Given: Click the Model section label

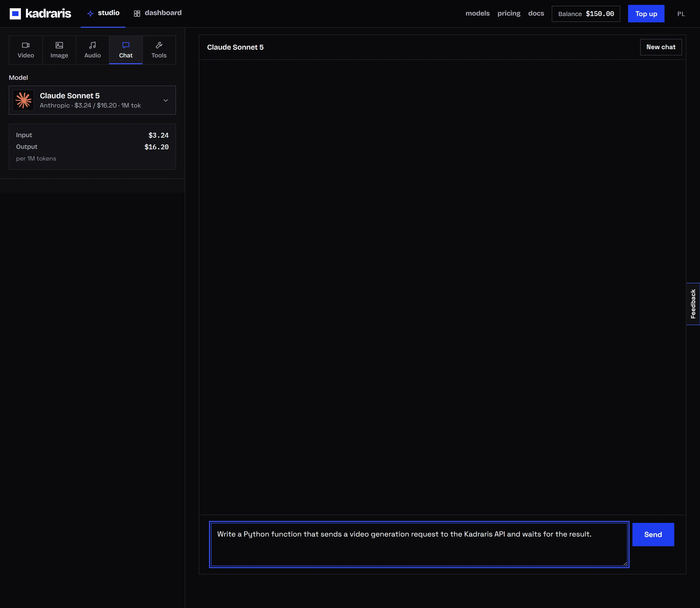Looking at the screenshot, I should 18,78.
